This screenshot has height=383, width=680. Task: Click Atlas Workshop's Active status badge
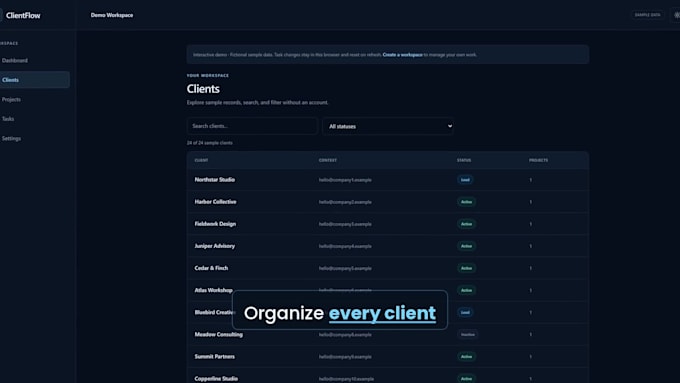click(466, 290)
